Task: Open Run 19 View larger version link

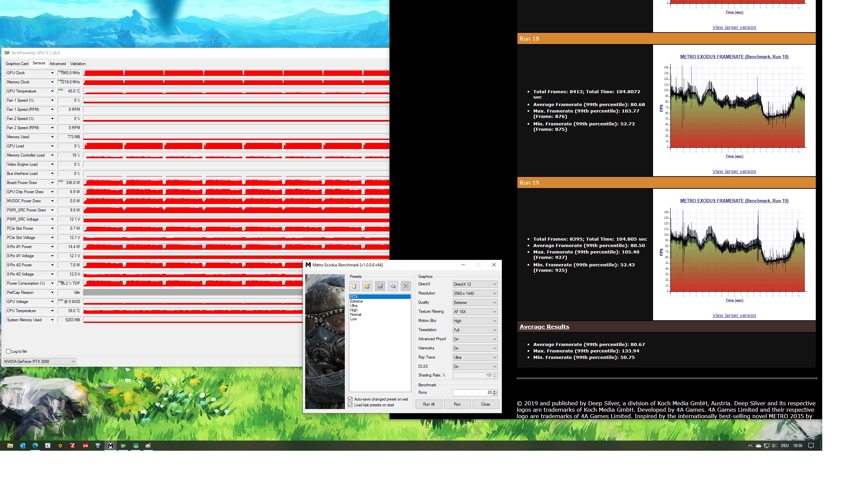Action: 734,316
